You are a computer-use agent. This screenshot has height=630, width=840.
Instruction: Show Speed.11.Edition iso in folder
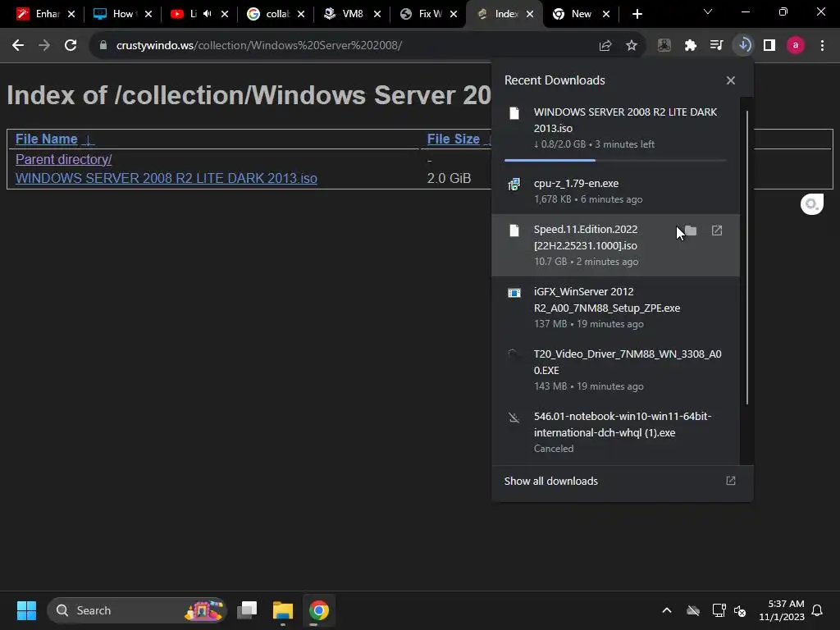coord(691,231)
